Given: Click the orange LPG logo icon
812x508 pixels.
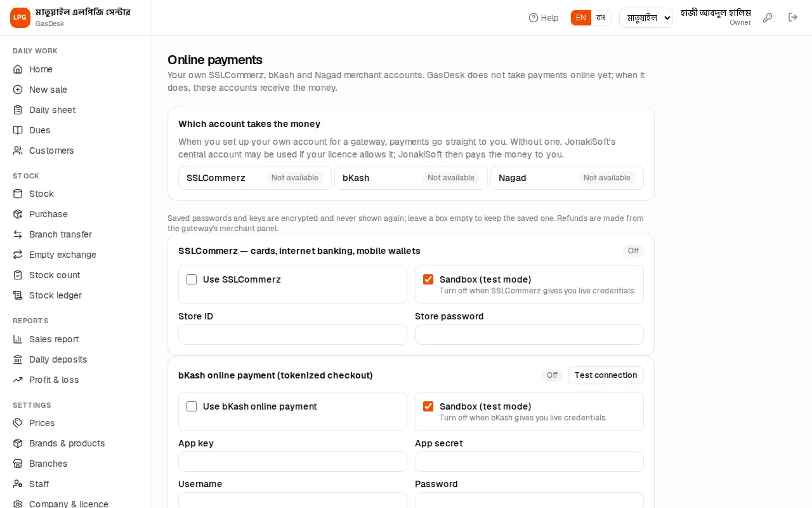Looking at the screenshot, I should click(20, 18).
